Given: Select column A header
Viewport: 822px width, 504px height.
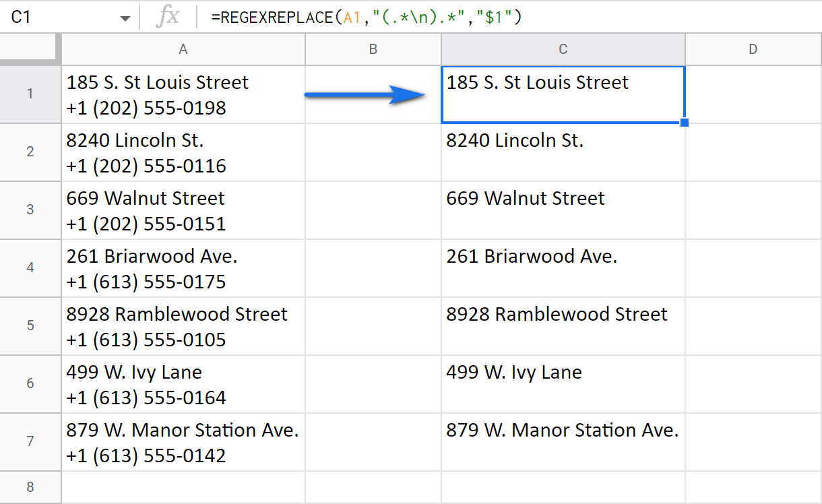Looking at the screenshot, I should tap(183, 49).
